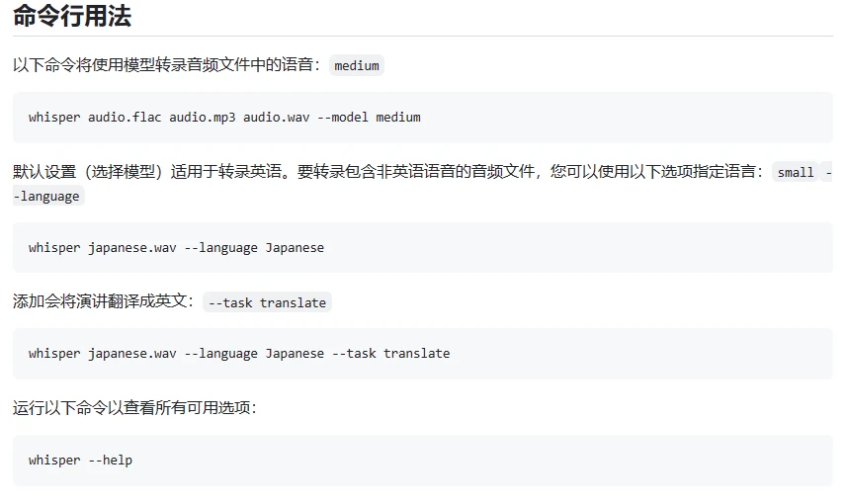The image size is (846, 504).
Task: Click the inline code 'medium'
Action: pos(357,65)
